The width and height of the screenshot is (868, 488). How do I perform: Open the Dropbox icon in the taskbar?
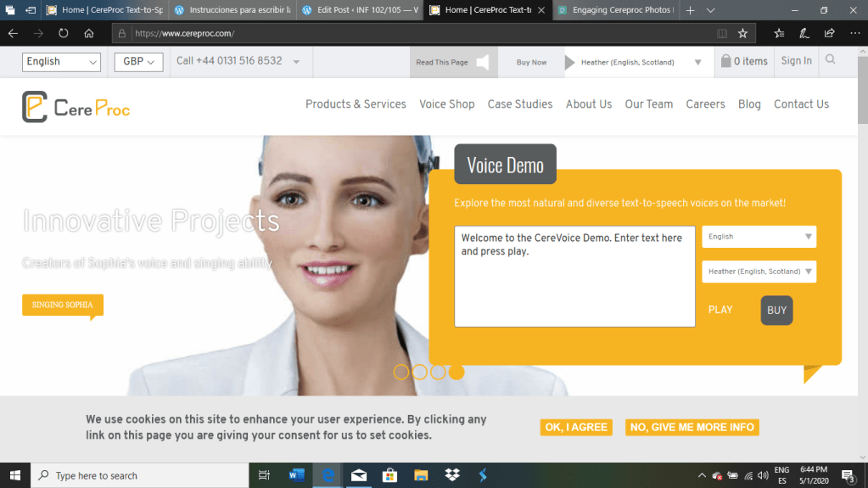[x=451, y=475]
